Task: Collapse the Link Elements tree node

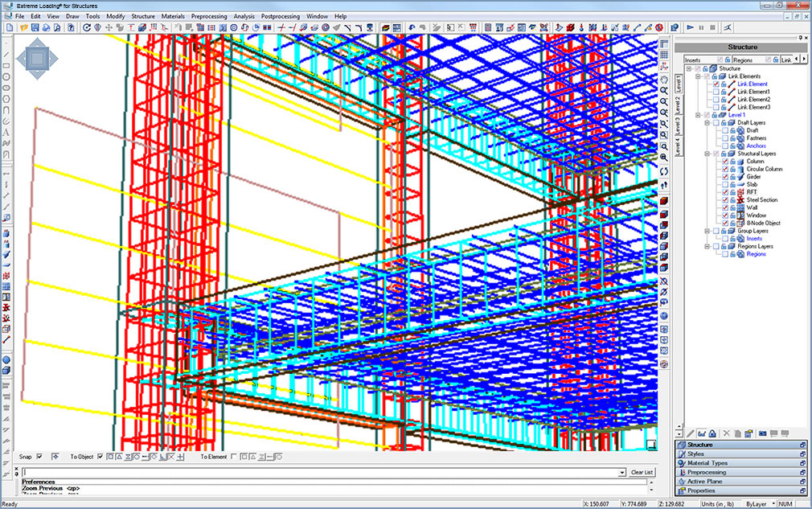Action: 698,76
